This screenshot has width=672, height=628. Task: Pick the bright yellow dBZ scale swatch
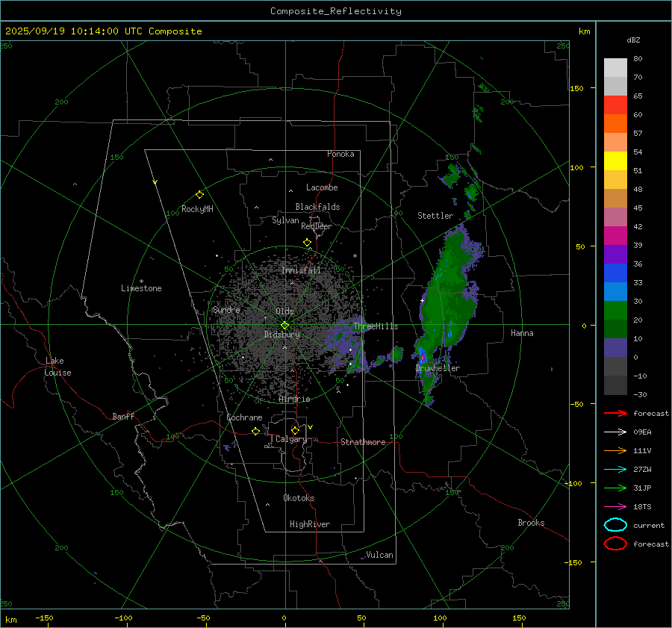pyautogui.click(x=615, y=161)
